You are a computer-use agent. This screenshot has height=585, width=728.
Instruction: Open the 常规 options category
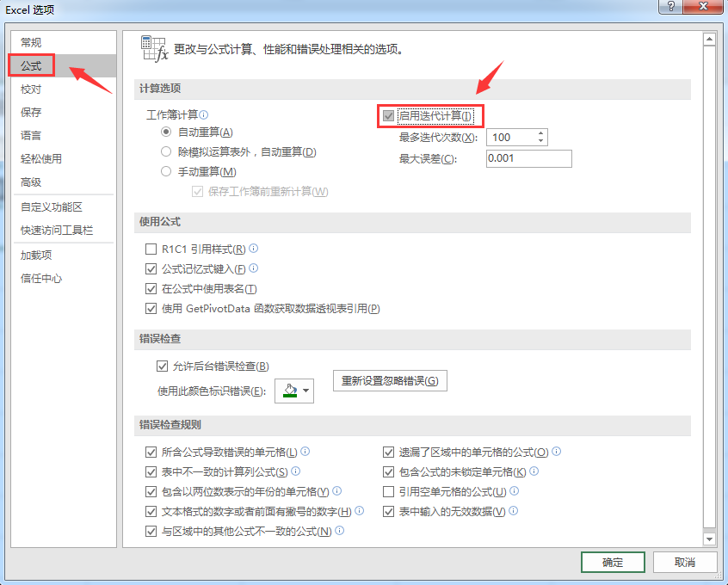(64, 42)
